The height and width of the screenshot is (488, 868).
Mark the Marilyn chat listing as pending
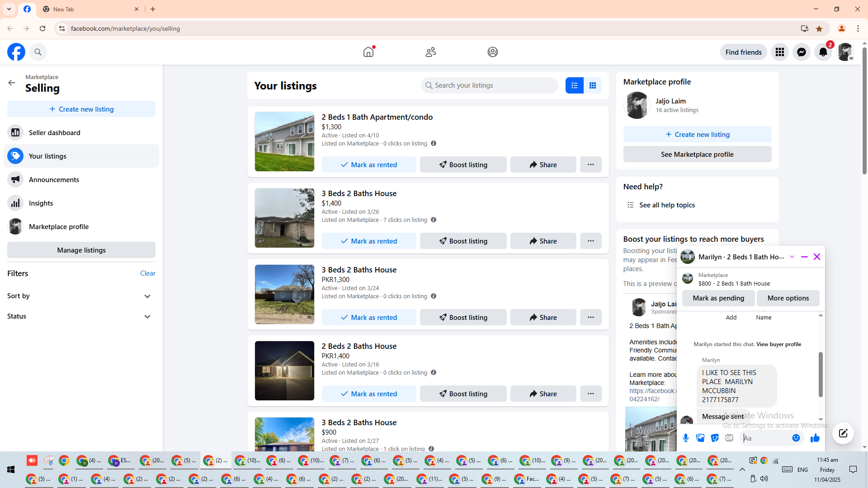[719, 298]
